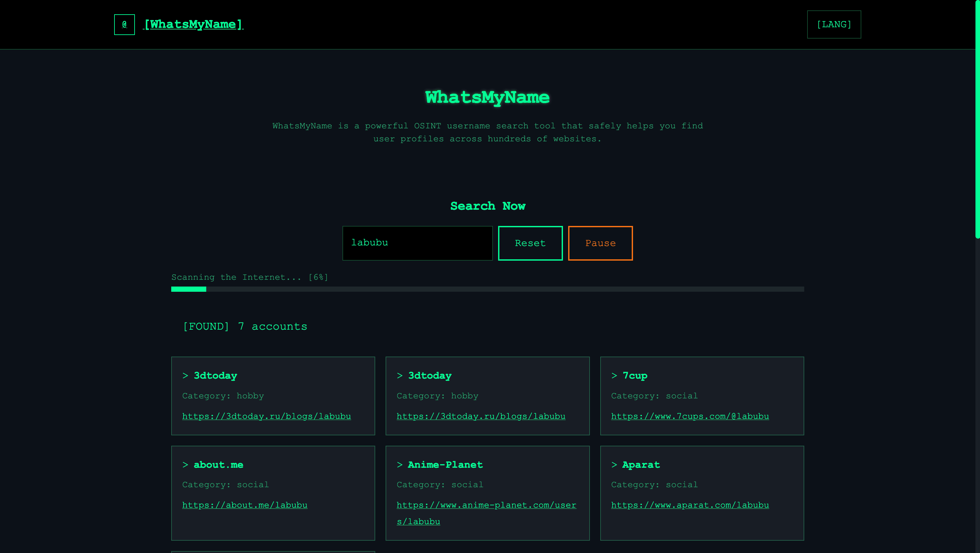Click the scanning progress bar

click(x=487, y=289)
